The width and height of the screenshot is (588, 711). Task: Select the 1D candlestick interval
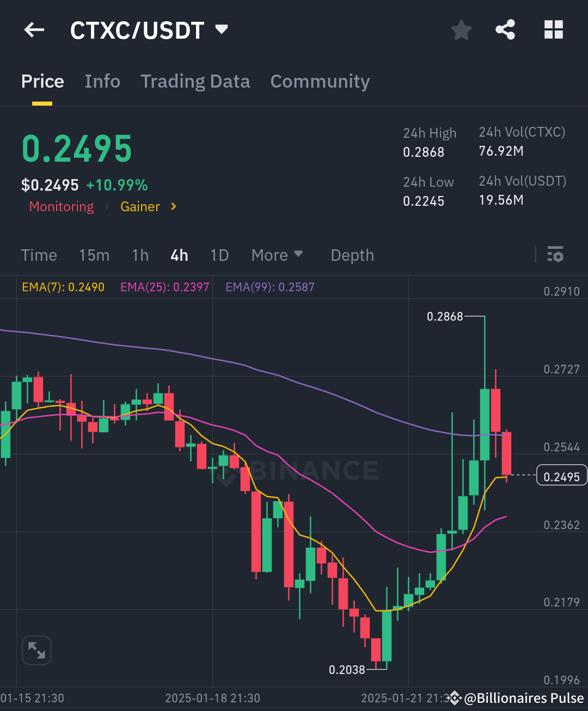click(219, 254)
